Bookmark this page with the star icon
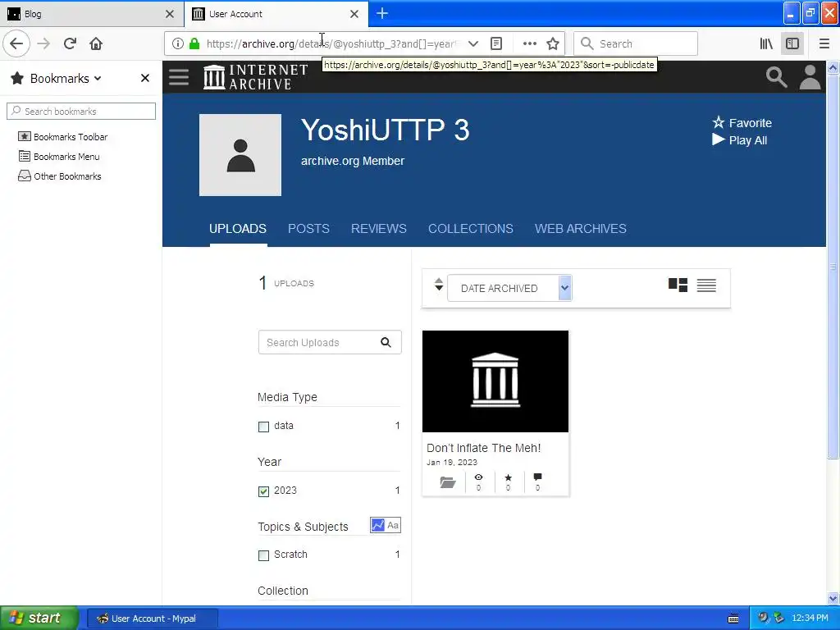The width and height of the screenshot is (840, 630). click(x=553, y=43)
